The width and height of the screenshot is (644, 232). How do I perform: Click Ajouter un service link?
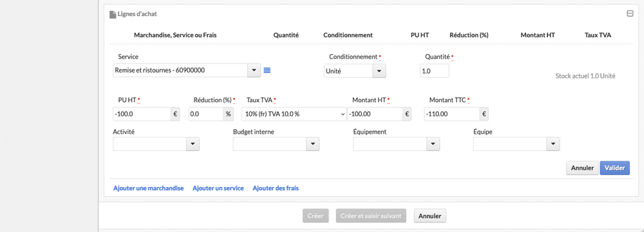218,188
